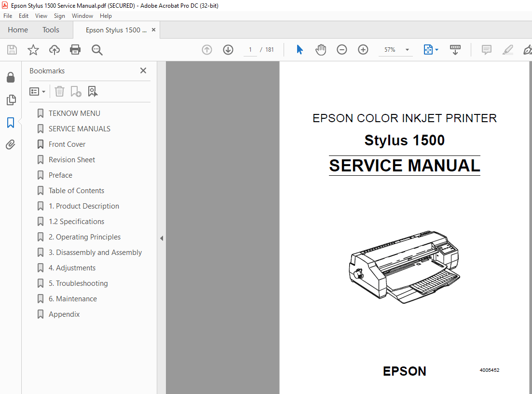Print the service manual document
Screen dimensions: 532x394
(75, 50)
